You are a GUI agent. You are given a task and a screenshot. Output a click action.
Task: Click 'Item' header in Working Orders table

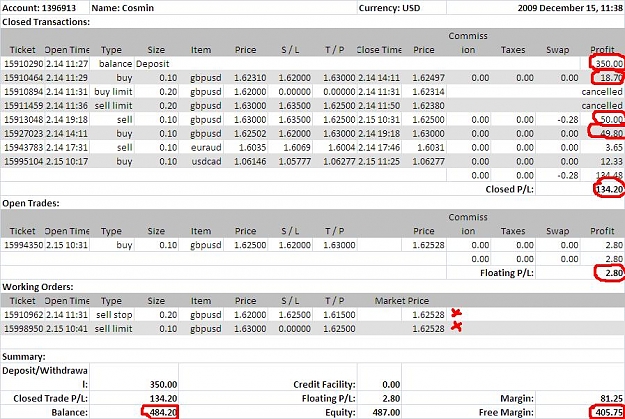pyautogui.click(x=201, y=301)
